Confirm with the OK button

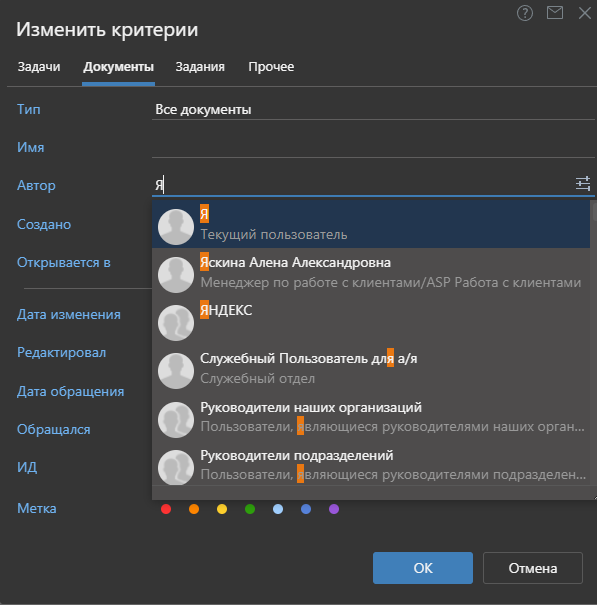coord(423,568)
